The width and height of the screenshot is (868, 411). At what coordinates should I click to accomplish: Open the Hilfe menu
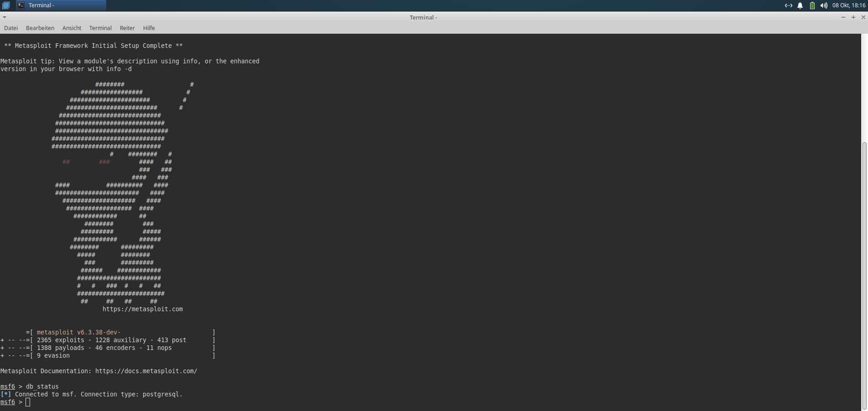tap(149, 28)
